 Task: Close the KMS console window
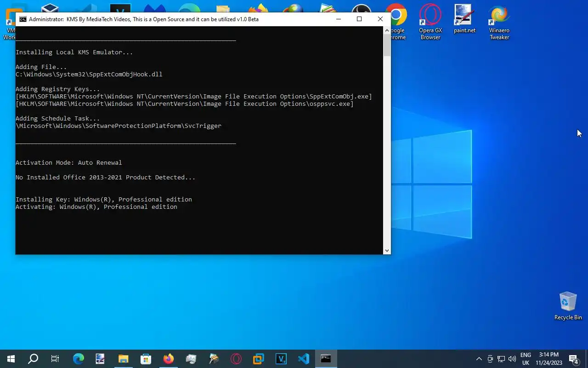380,19
